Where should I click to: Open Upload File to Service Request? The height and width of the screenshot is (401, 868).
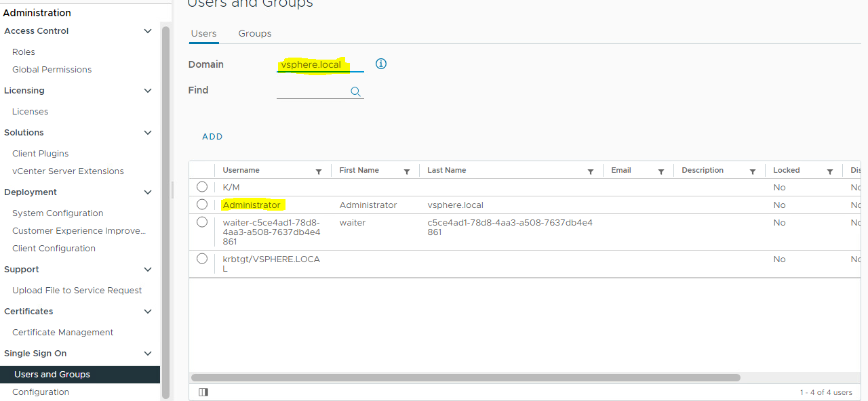point(77,291)
